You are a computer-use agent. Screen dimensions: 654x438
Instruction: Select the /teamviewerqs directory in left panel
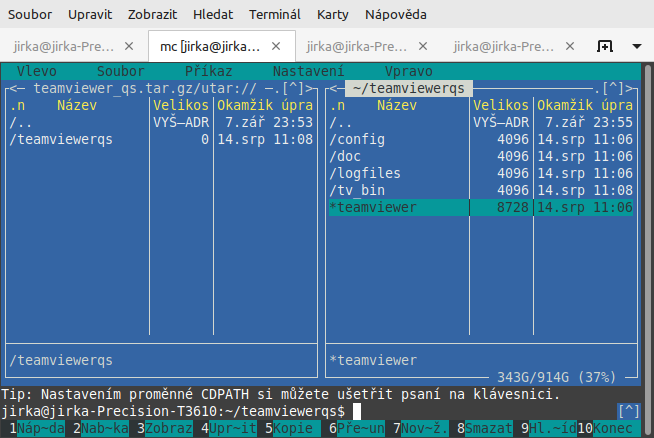161,139
